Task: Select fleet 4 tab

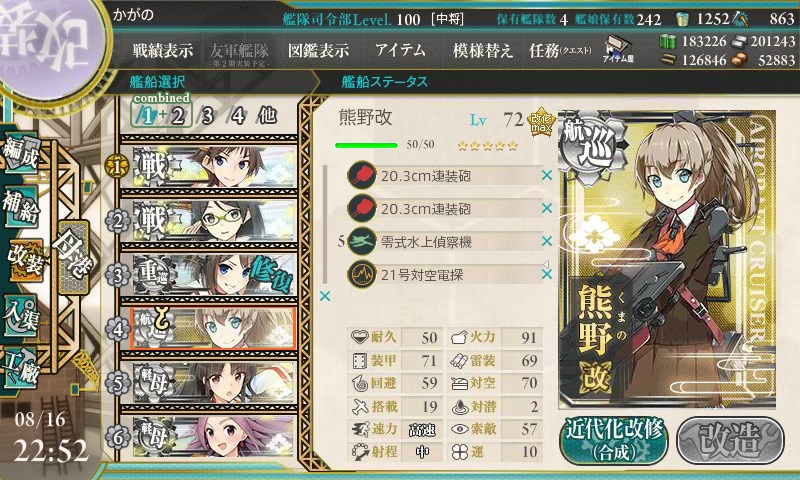Action: pyautogui.click(x=238, y=116)
